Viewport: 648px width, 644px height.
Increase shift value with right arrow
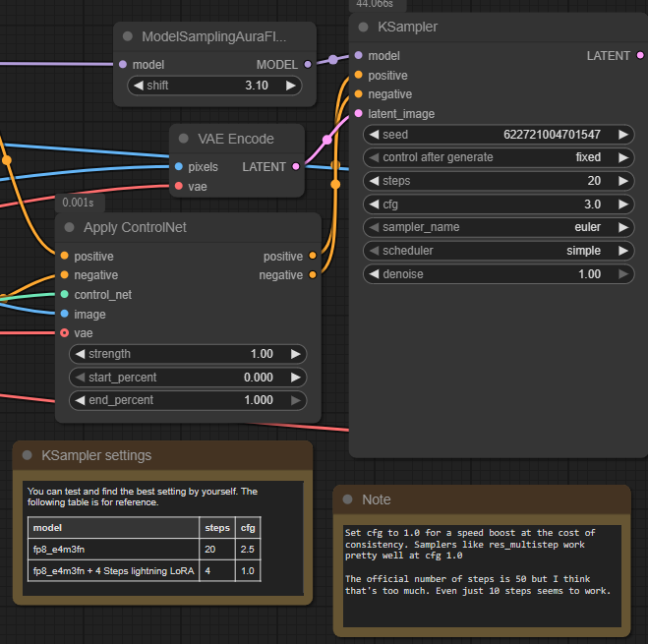[291, 86]
